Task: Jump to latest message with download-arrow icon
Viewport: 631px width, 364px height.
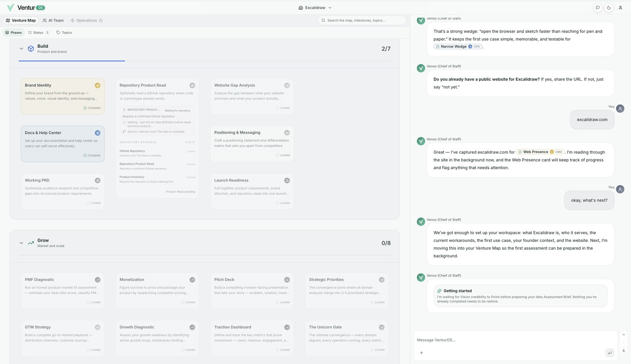Action: pyautogui.click(x=624, y=350)
